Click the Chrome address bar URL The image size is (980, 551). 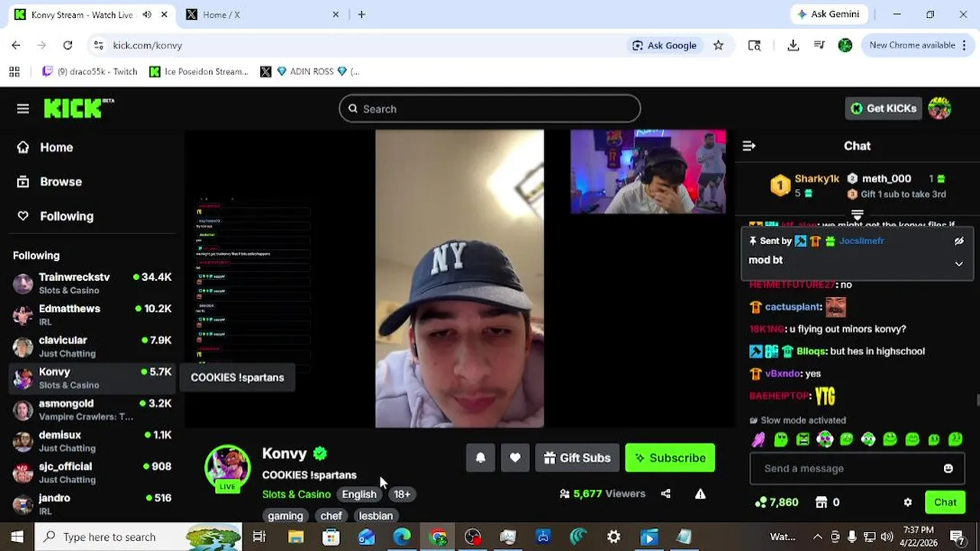148,45
